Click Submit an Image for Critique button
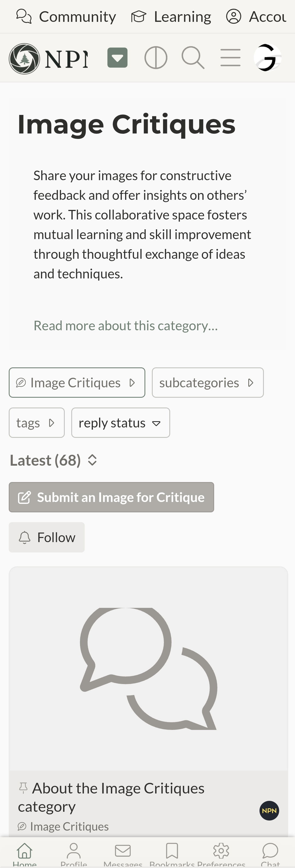Viewport: 295px width, 868px height. (111, 497)
